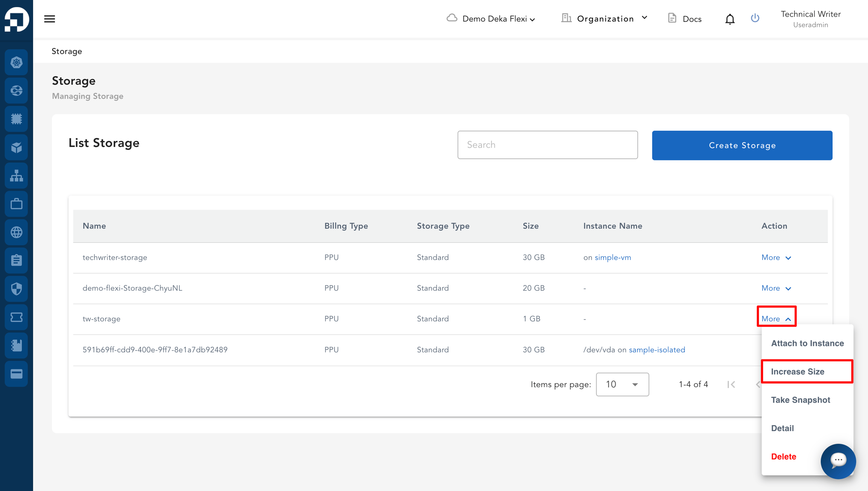Open the notification bell
868x491 pixels.
click(x=730, y=19)
